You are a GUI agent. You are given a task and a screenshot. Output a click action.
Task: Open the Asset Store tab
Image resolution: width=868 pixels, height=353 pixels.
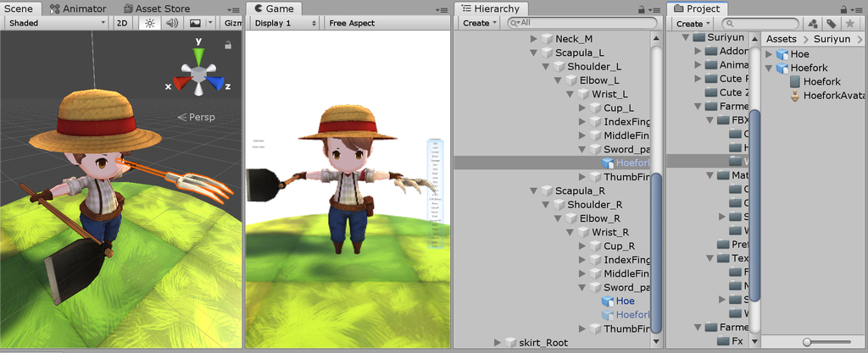157,8
